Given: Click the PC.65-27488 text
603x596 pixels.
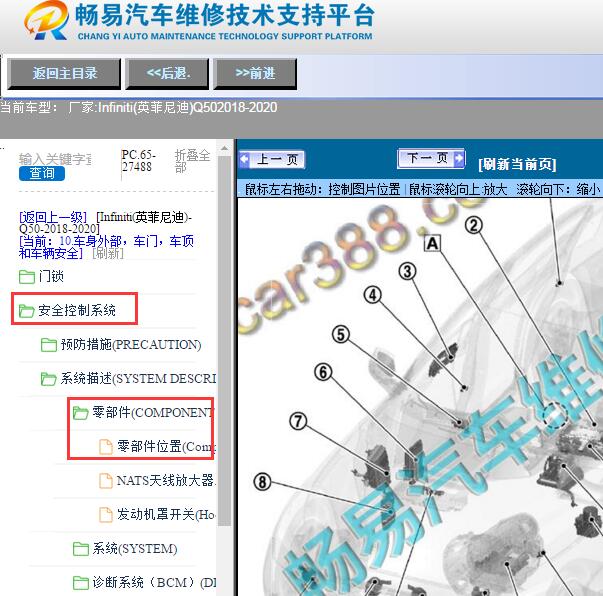Looking at the screenshot, I should (139, 161).
